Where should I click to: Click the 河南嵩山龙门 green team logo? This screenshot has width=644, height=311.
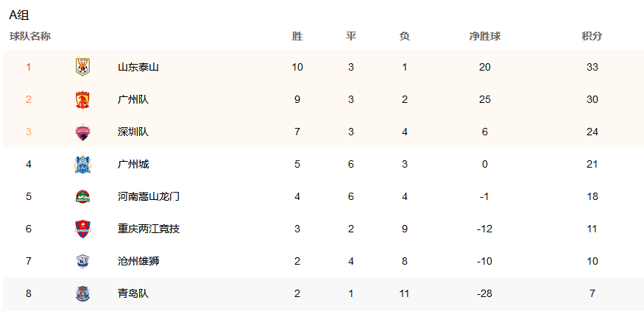click(x=82, y=196)
